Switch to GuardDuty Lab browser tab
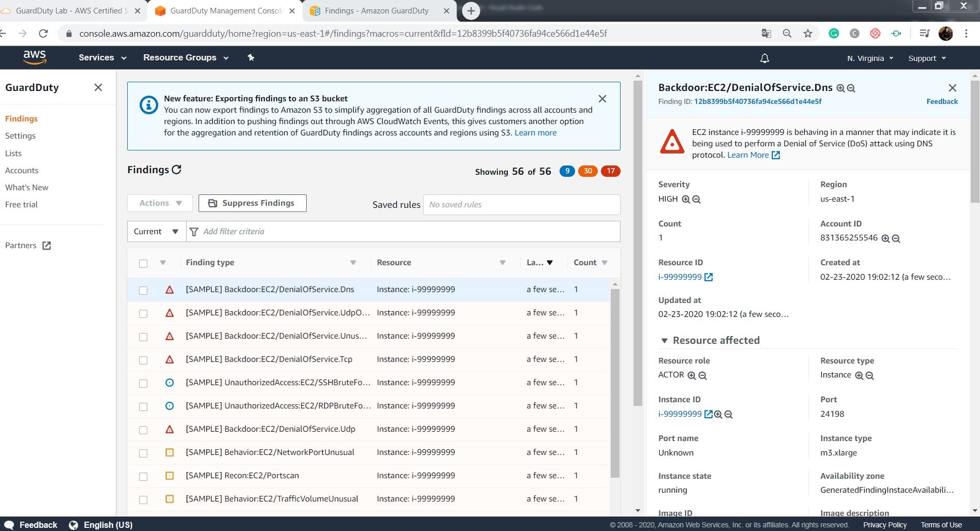This screenshot has height=531, width=980. [71, 11]
